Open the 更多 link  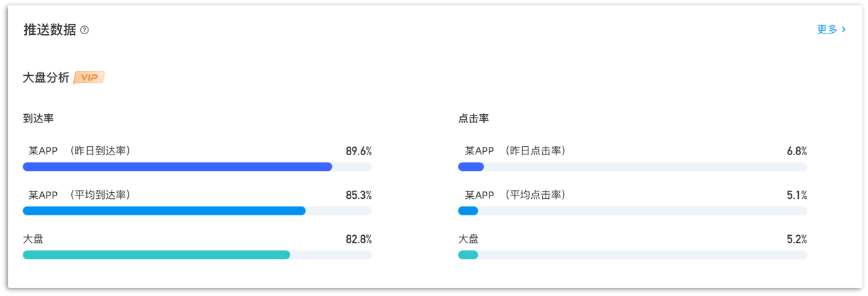click(827, 29)
